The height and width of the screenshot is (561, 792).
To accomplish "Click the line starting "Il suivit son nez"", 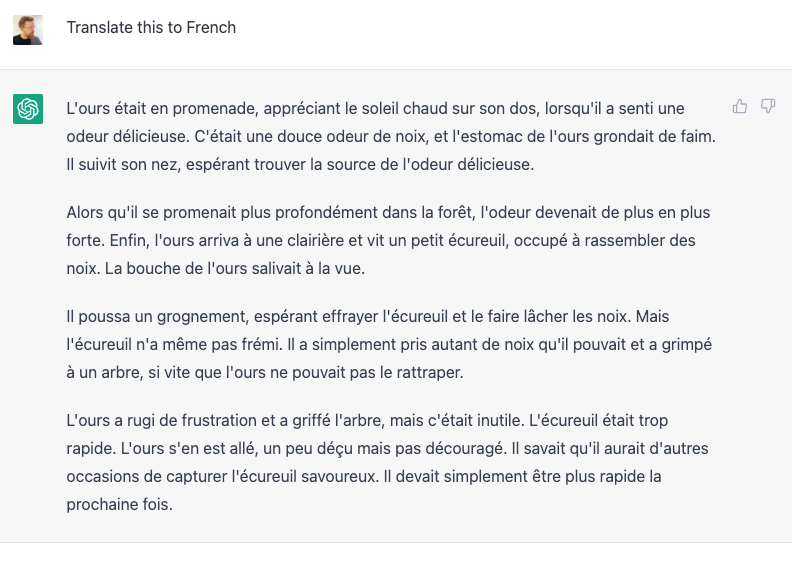I will 300,164.
